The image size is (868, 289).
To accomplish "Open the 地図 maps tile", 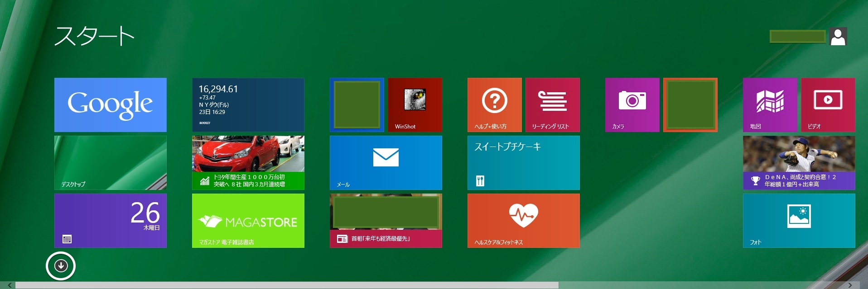I will click(x=770, y=105).
